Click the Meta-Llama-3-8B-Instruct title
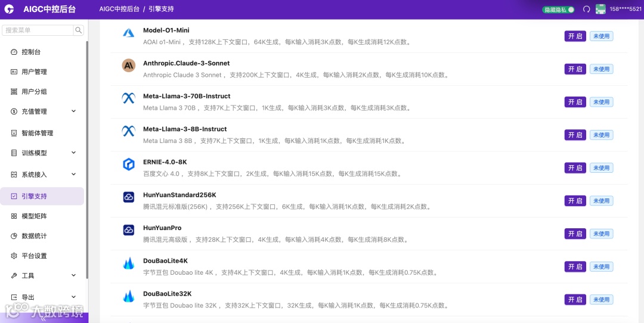Screen dimensions: 644x323 click(x=185, y=129)
